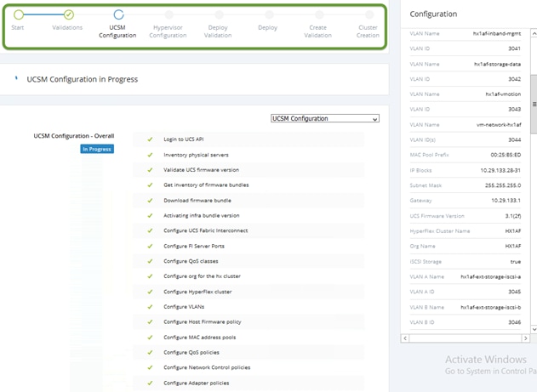
Task: Click check beside Download firmware bundle
Action: tap(150, 201)
